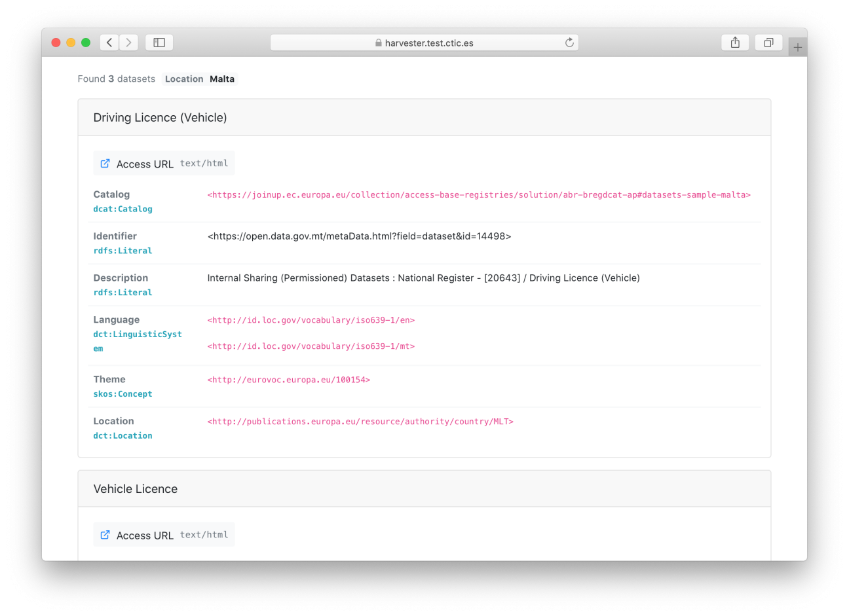This screenshot has width=849, height=616.
Task: Click the dcat:Catalog type label
Action: pyautogui.click(x=123, y=209)
